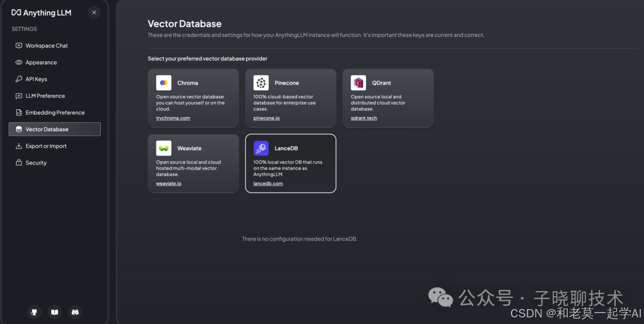Select the Chroma provider title
Screen dimensions: 644x324
(188, 83)
